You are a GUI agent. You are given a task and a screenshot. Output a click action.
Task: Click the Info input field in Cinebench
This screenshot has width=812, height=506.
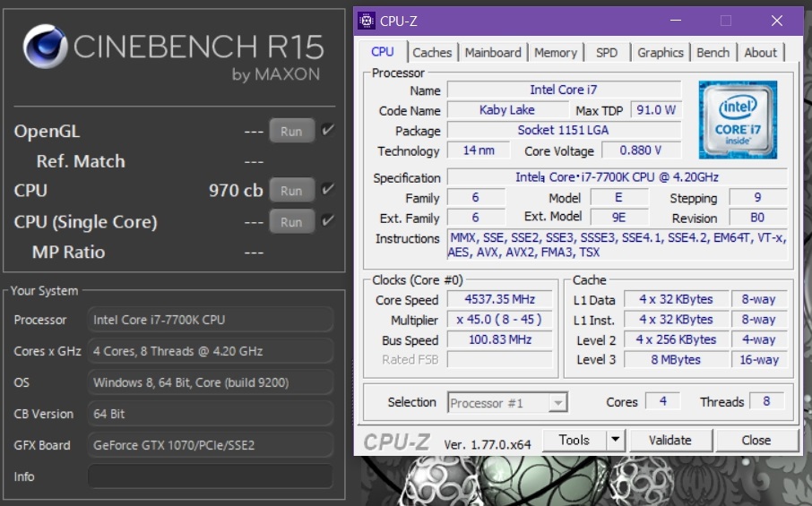coord(211,476)
